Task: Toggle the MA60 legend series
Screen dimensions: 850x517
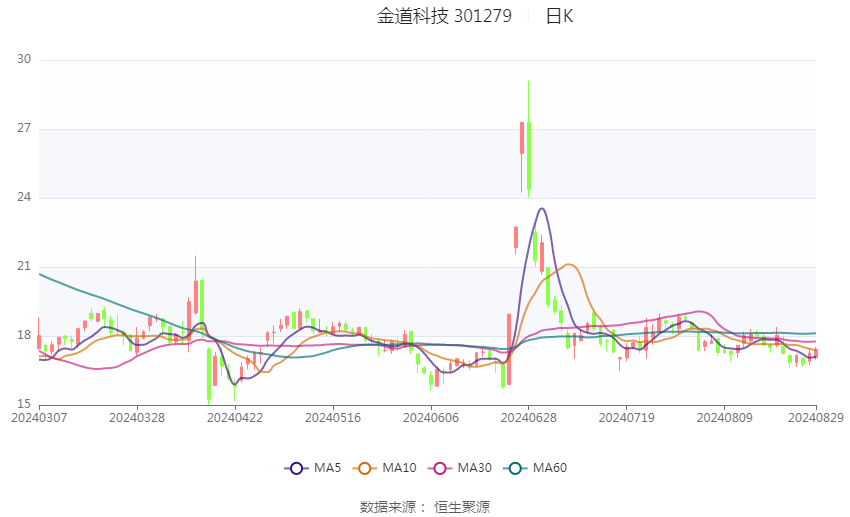Action: point(535,468)
